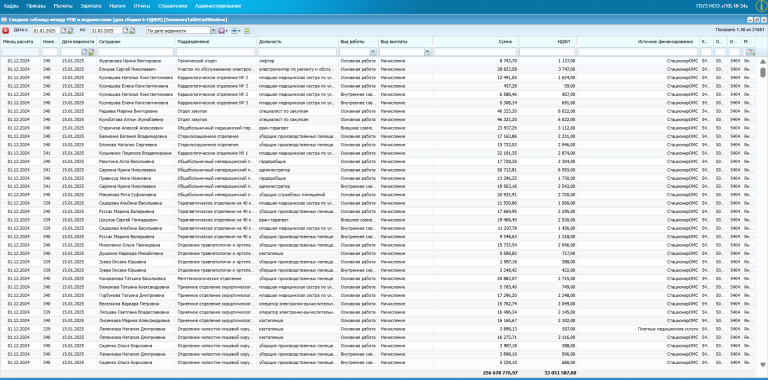This screenshot has width=768, height=380.
Task: Open calendar picker for the start date field
Action: point(63,30)
